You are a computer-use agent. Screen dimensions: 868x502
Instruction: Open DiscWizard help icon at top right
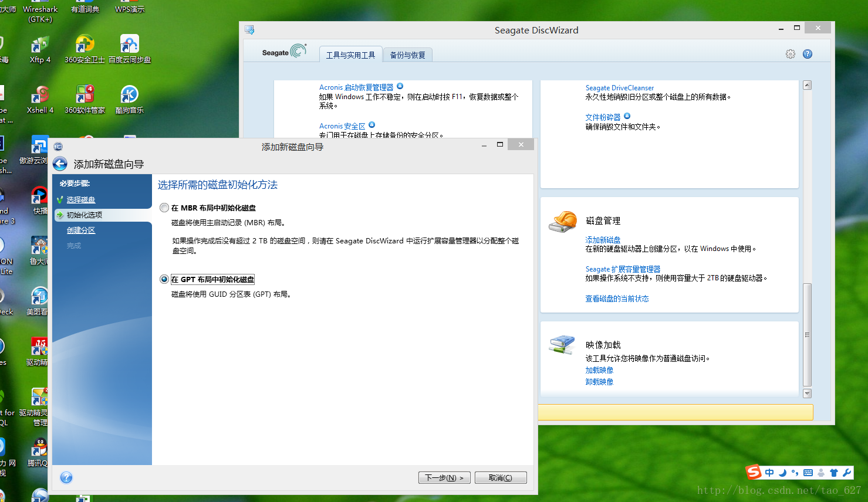click(808, 54)
